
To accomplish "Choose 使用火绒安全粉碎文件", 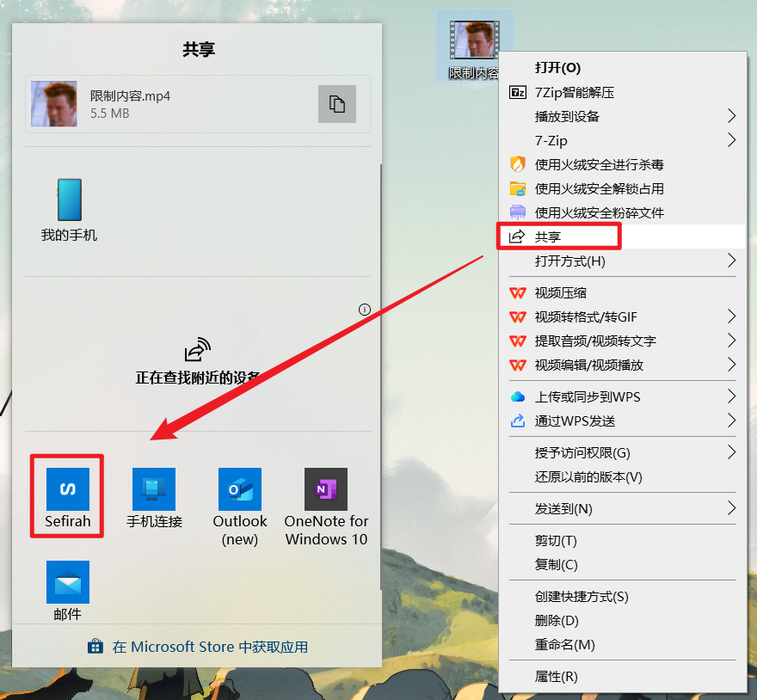I will coord(622,213).
